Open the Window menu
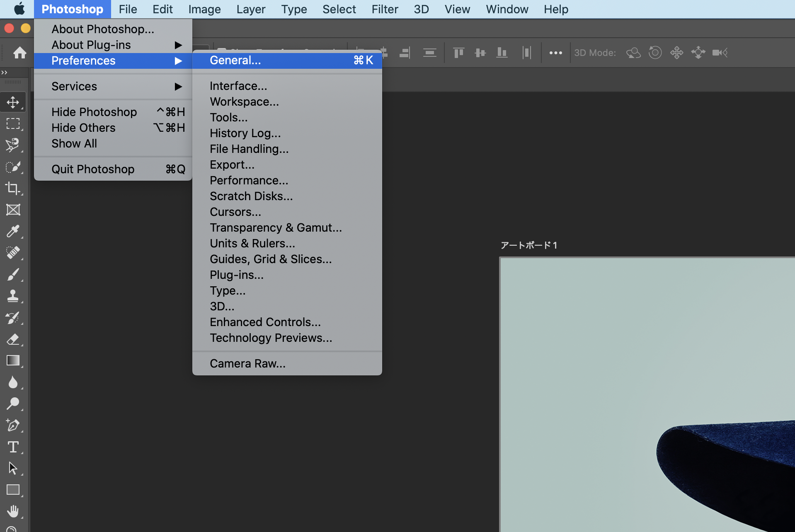This screenshot has height=532, width=795. [x=507, y=9]
